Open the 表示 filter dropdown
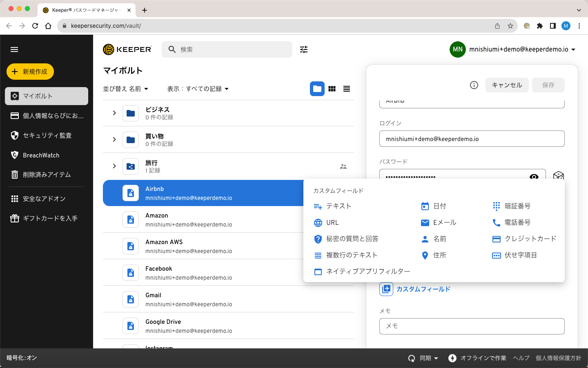Viewport: 588px width, 368px height. tap(198, 89)
